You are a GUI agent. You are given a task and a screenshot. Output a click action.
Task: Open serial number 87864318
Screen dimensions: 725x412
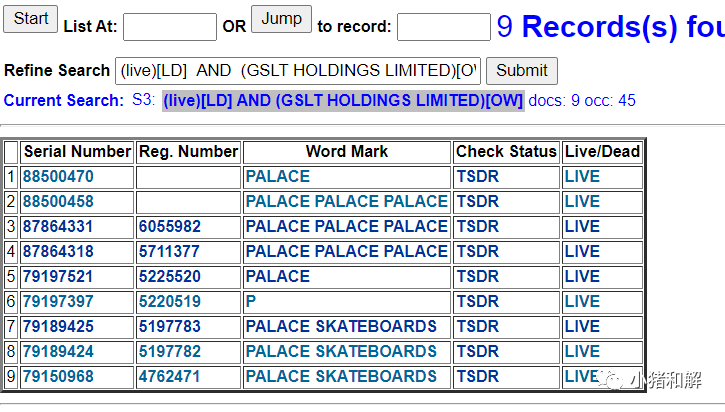(58, 252)
